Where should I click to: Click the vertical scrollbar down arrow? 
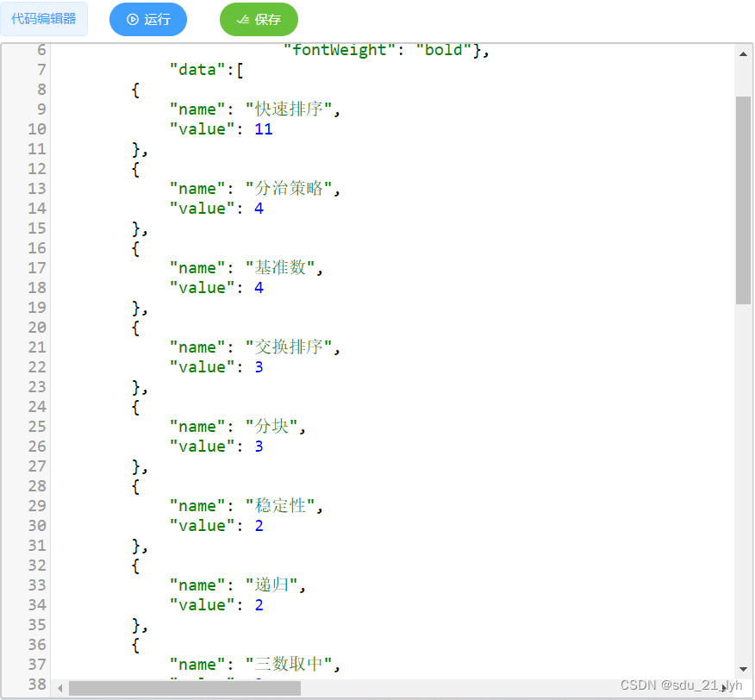pos(743,669)
